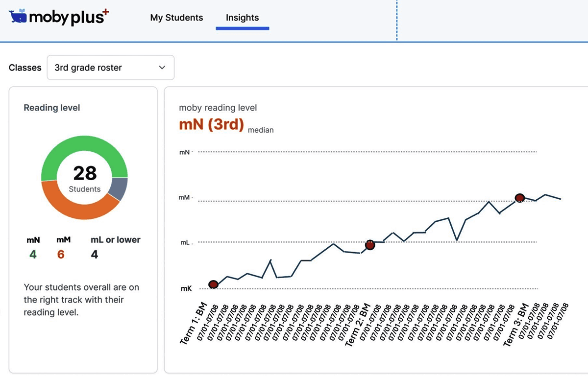588x376 pixels.
Task: Open the 3rd grade roster dropdown
Action: 110,68
